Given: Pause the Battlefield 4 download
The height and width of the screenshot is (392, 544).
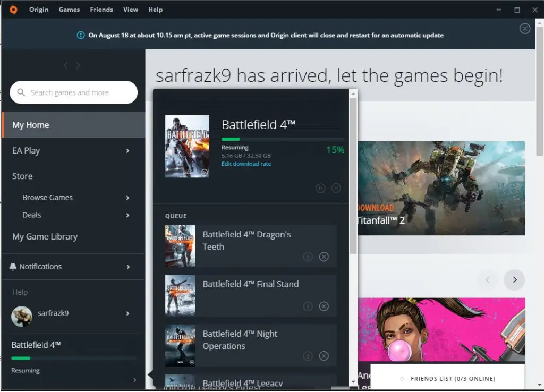Looking at the screenshot, I should (320, 188).
